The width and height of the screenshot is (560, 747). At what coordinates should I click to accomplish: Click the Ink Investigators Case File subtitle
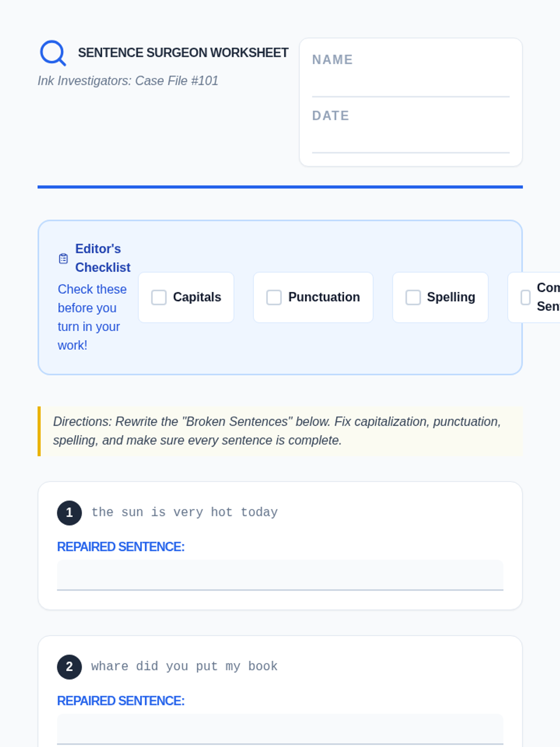pyautogui.click(x=128, y=81)
